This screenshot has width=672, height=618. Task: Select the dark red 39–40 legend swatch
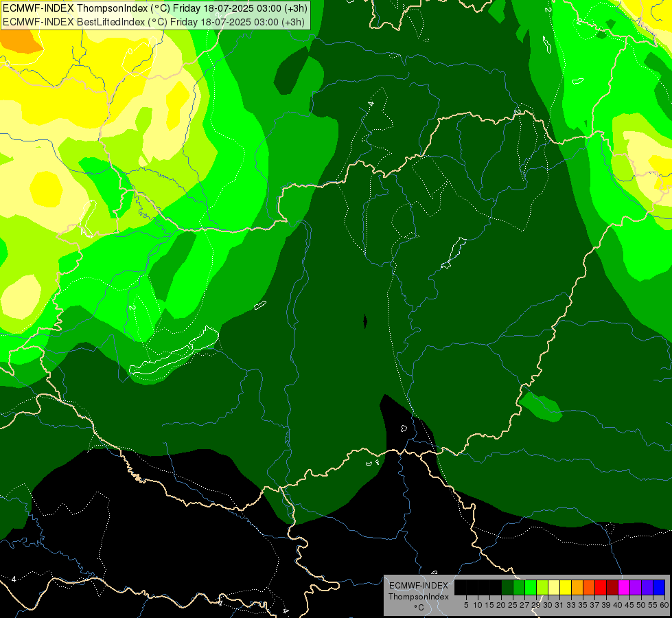coord(612,587)
